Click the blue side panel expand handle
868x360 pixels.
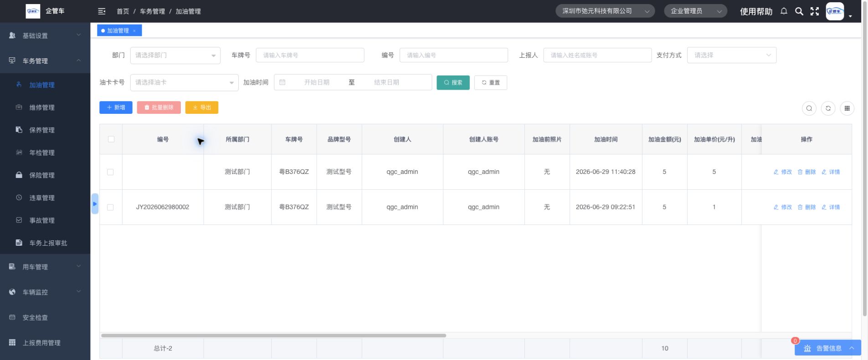click(95, 204)
